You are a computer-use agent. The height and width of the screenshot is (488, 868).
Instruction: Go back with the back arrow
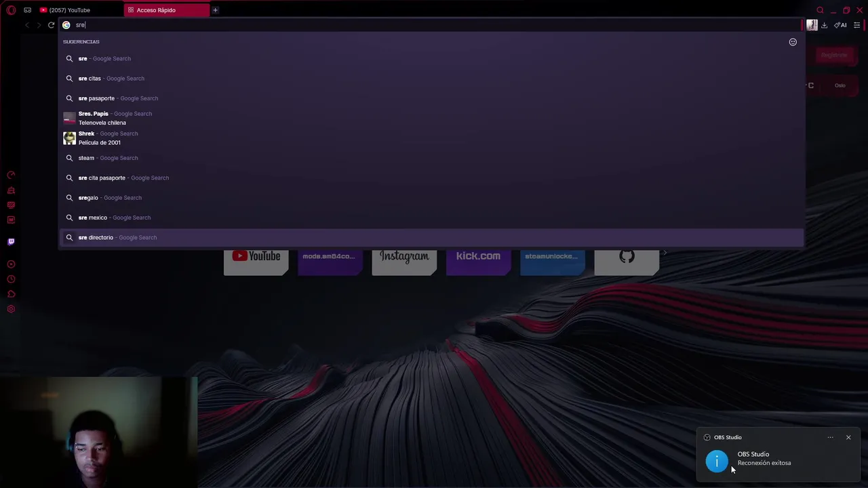[x=27, y=25]
